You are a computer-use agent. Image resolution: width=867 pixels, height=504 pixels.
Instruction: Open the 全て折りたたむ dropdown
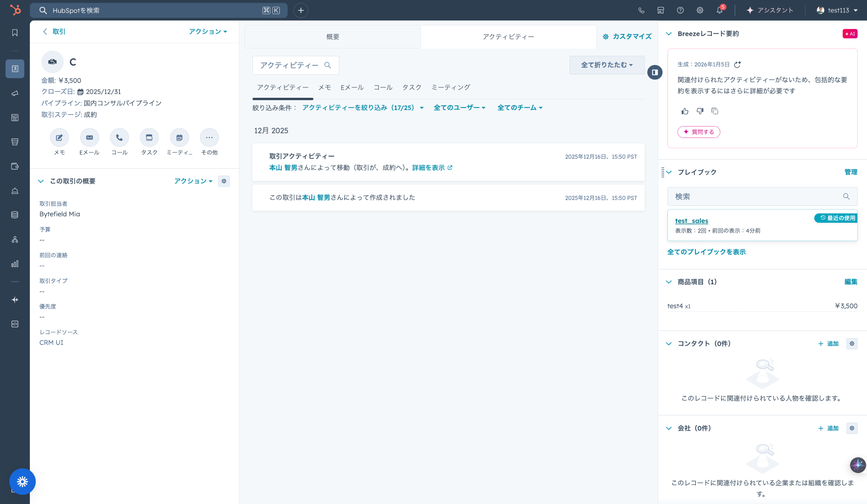click(x=607, y=65)
